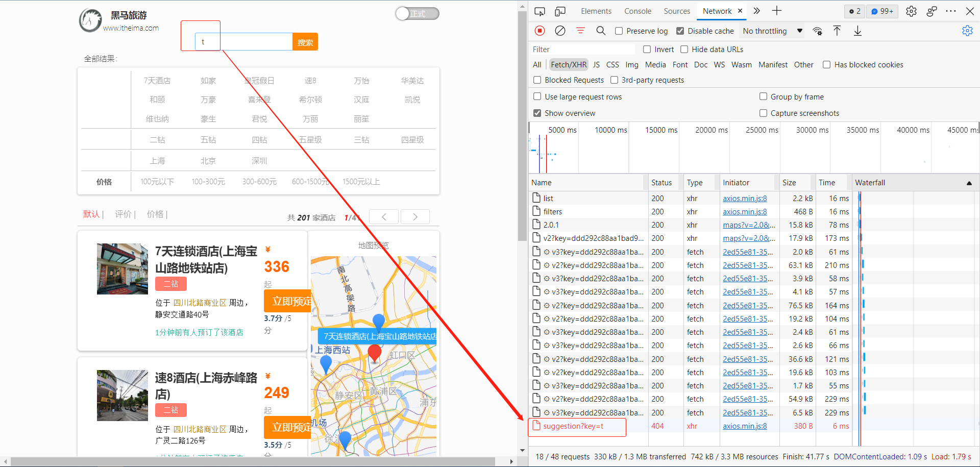This screenshot has width=980, height=467.
Task: Click the page horizontal scrollbar
Action: [x=253, y=461]
